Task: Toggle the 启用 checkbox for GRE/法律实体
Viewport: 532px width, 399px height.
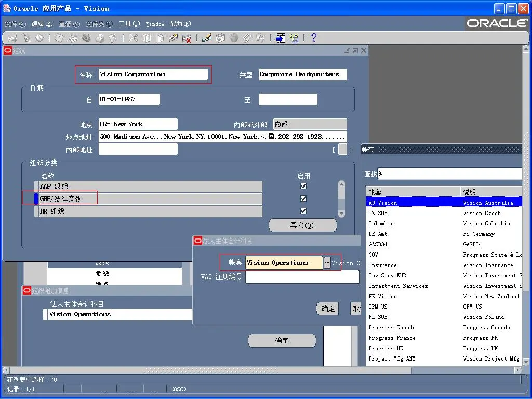Action: coord(303,198)
